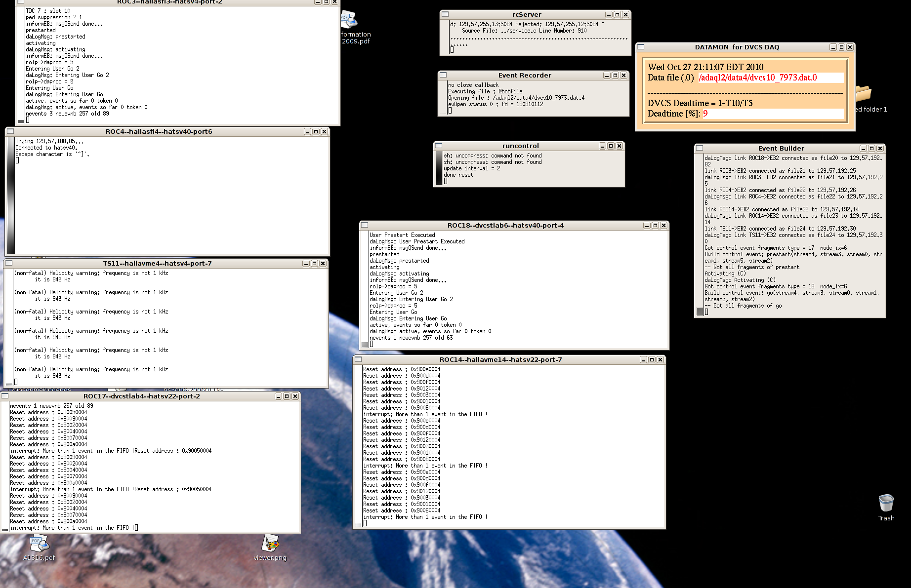The height and width of the screenshot is (588, 911).
Task: Open window menu of ROC18 terminal
Action: pyautogui.click(x=365, y=225)
